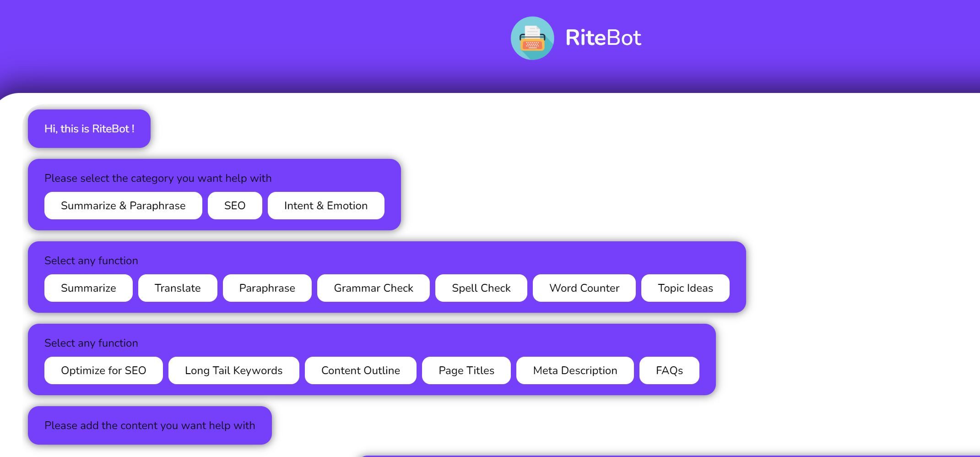Select Topic Ideas
Viewport: 980px width, 457px height.
(x=685, y=288)
